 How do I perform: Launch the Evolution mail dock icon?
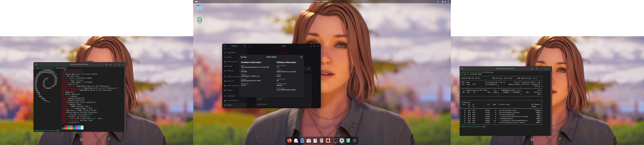(296, 140)
